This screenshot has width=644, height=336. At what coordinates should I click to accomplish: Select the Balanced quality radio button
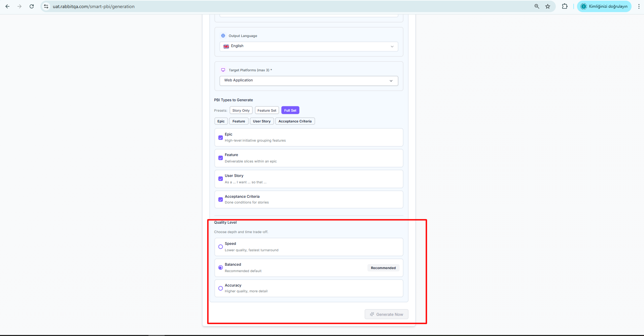point(221,268)
